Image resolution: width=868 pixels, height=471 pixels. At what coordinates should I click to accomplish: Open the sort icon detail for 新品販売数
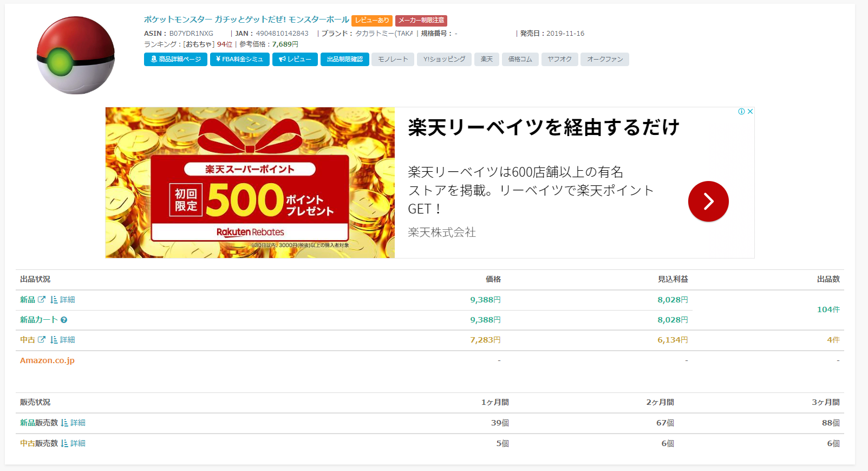(73, 423)
